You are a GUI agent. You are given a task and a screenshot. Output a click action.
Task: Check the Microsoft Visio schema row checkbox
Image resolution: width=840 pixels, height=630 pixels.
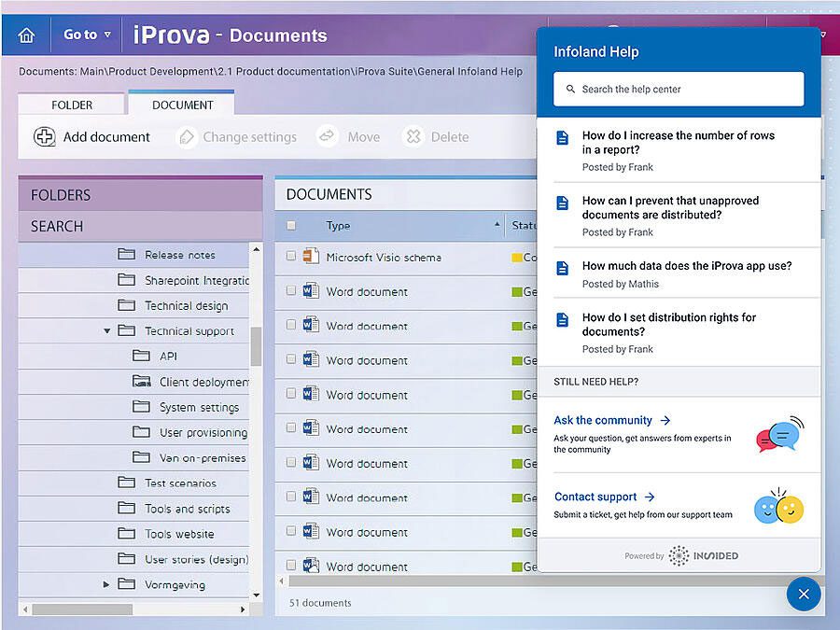(291, 257)
